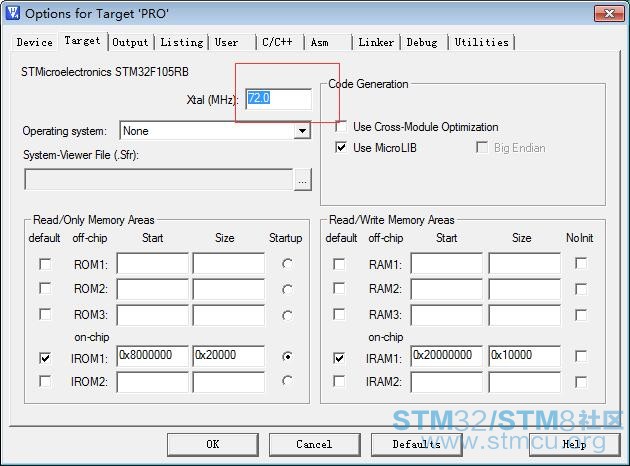The height and width of the screenshot is (466, 630).
Task: Check the IRAM2 default checkbox
Action: [x=339, y=381]
